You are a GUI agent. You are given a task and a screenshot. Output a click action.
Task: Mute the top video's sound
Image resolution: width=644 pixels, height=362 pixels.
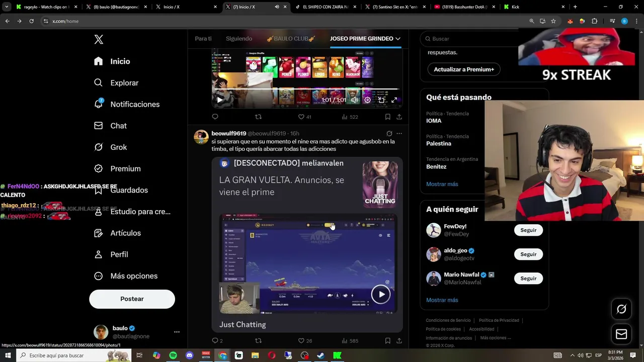click(354, 100)
